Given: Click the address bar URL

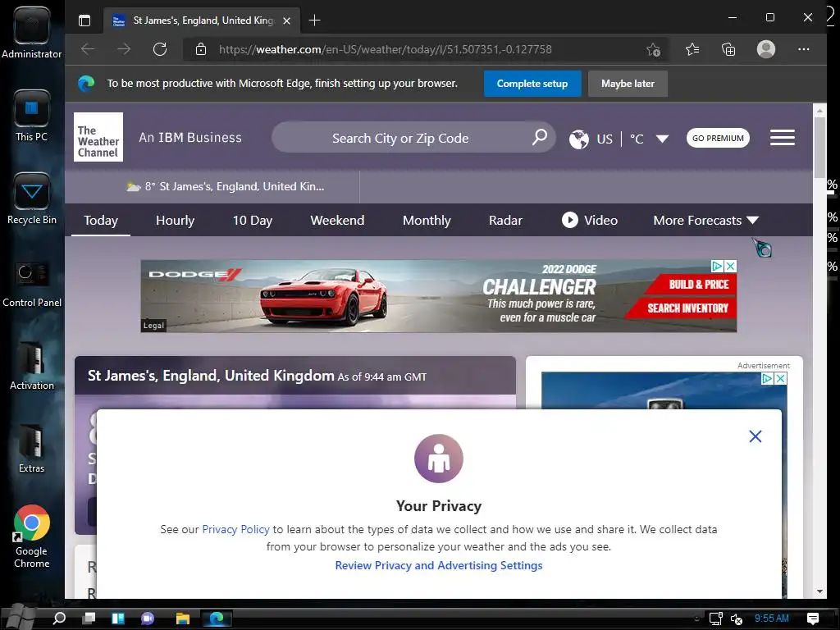Looking at the screenshot, I should 386,49.
